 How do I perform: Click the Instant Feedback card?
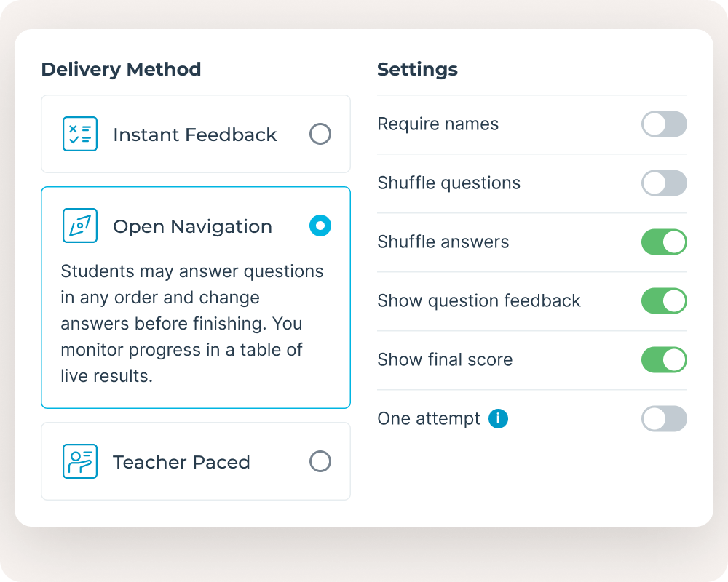(x=195, y=134)
